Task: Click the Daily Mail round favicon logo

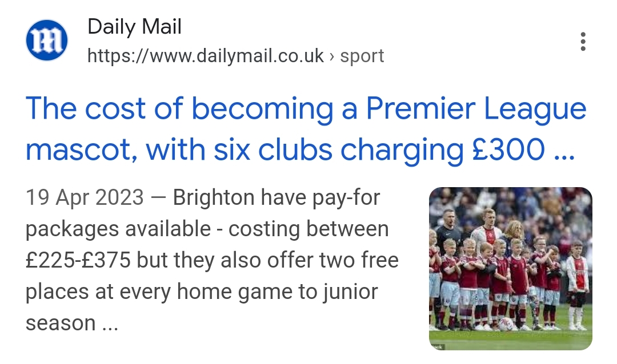Action: (47, 41)
